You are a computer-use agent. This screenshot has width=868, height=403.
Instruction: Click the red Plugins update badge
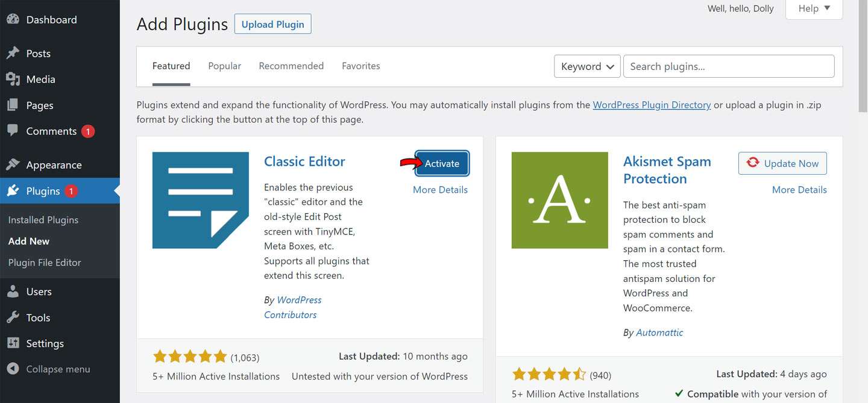click(71, 191)
